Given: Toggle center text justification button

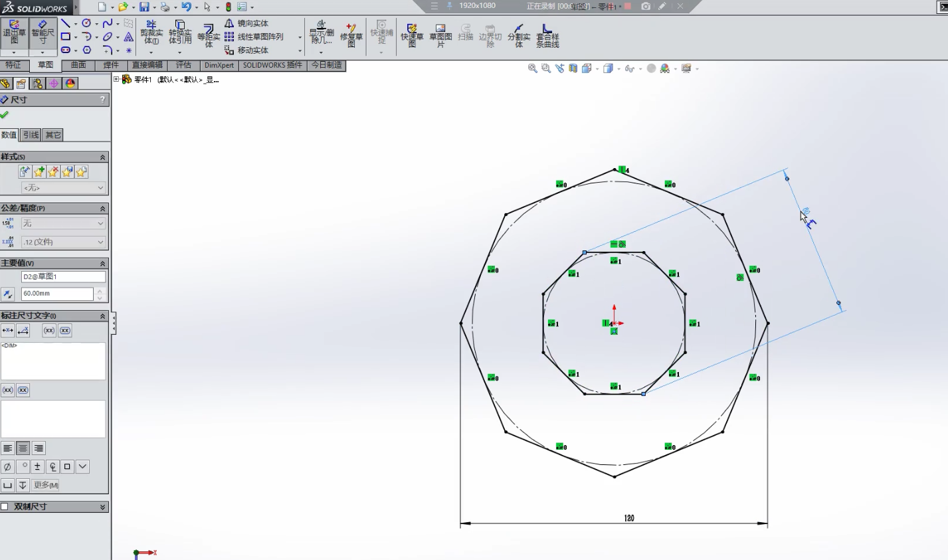Looking at the screenshot, I should click(x=23, y=448).
